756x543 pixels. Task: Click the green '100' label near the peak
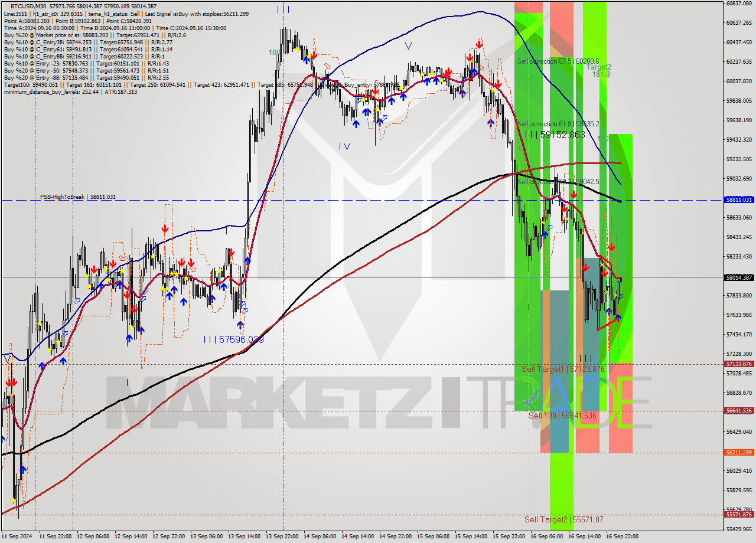tap(274, 52)
